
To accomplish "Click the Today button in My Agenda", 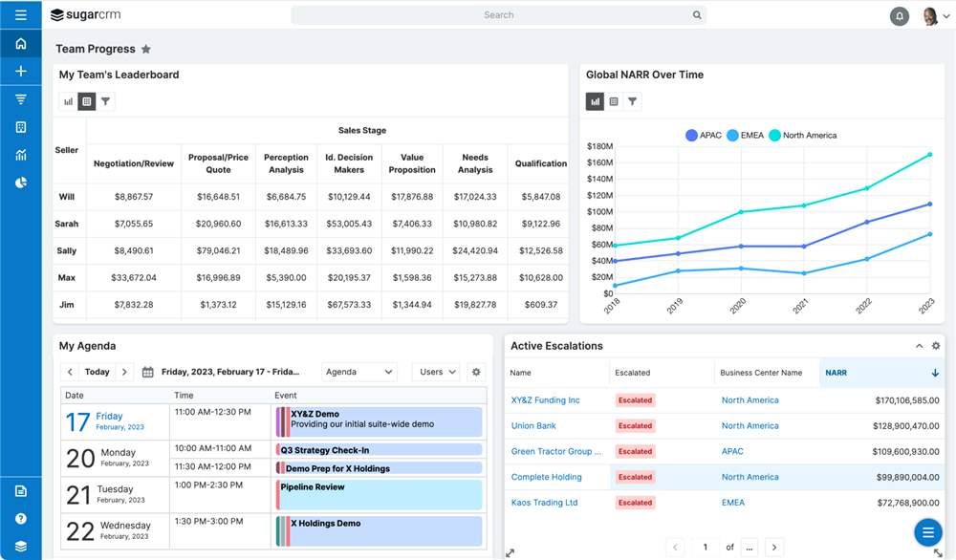I will pos(97,372).
